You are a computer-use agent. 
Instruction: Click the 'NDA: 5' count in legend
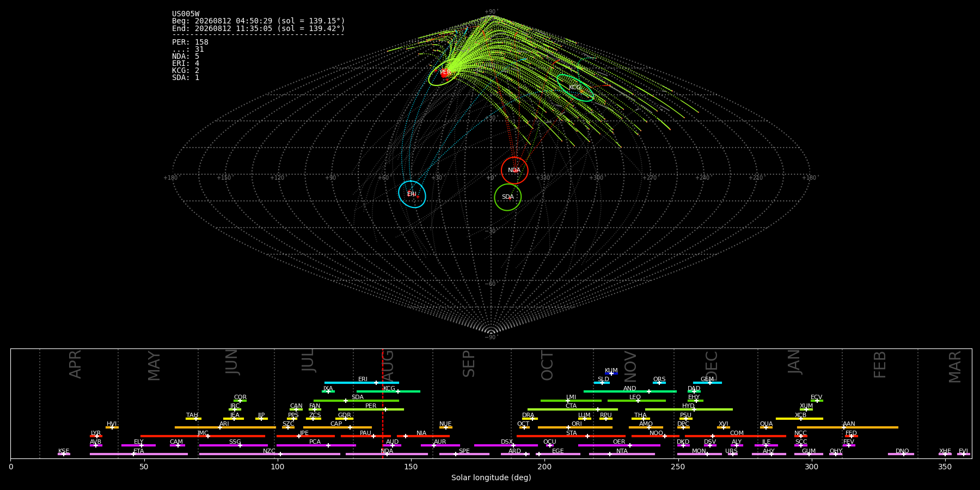click(x=186, y=57)
